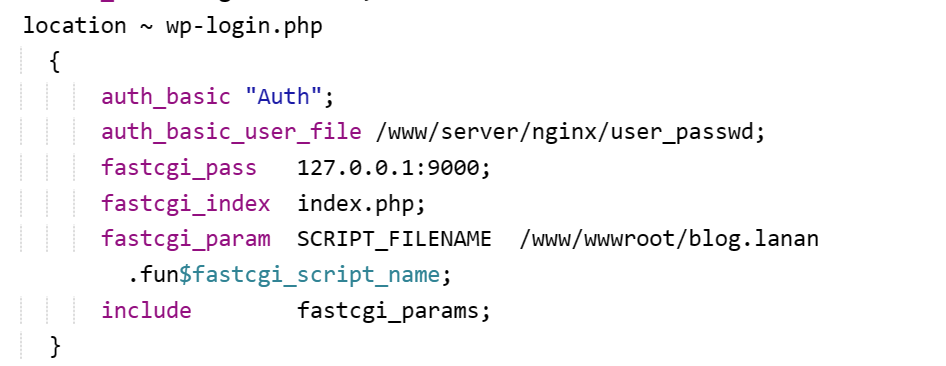Click the 'SCRIPT_FILENAME' parameter name
Viewport: 946px width, 366px height.
(x=395, y=239)
